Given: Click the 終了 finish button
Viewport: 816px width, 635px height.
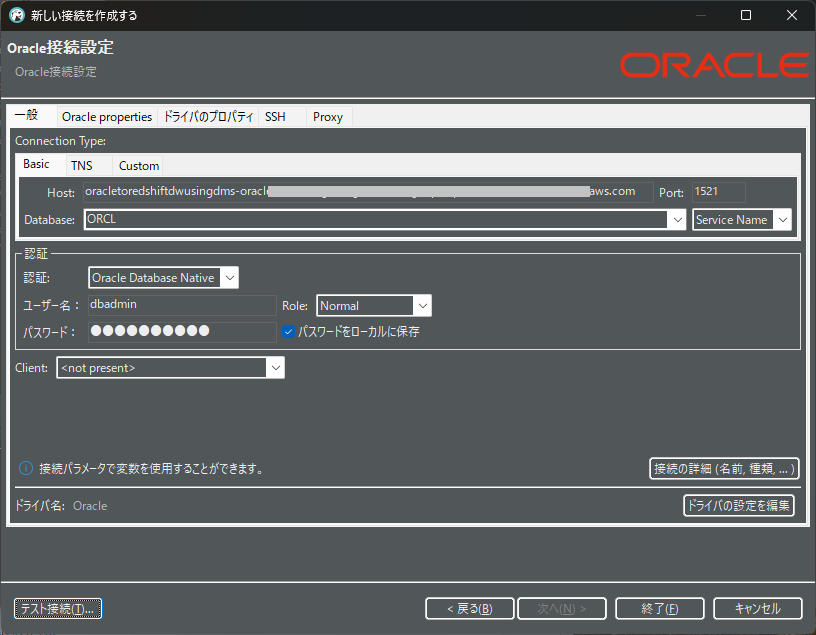Looking at the screenshot, I should [x=659, y=608].
